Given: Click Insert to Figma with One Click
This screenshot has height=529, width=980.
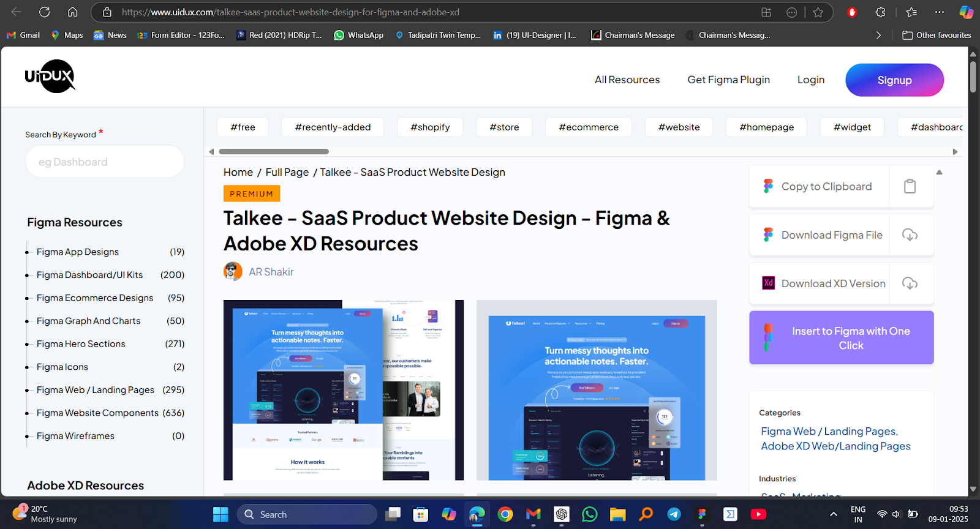Looking at the screenshot, I should 842,337.
